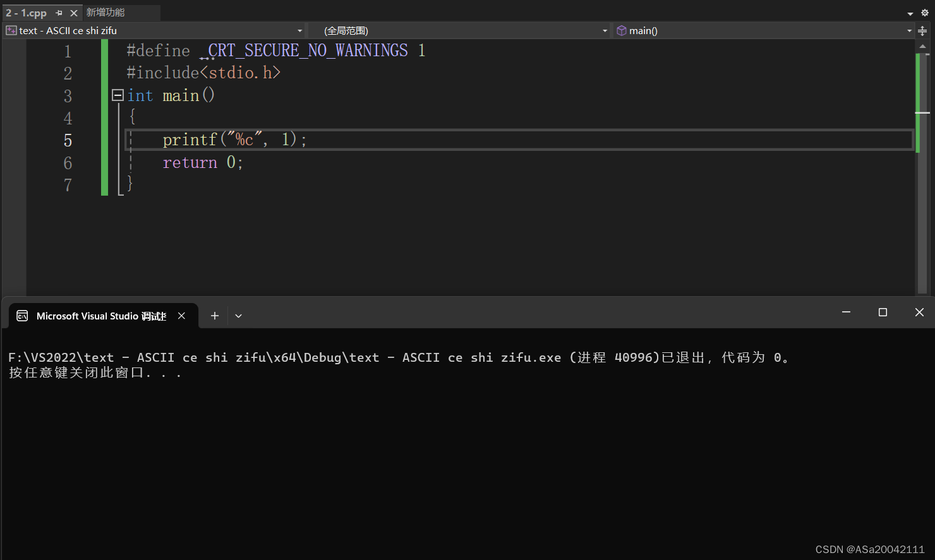This screenshot has width=935, height=560.
Task: Open editor tab settings gear
Action: coord(925,13)
